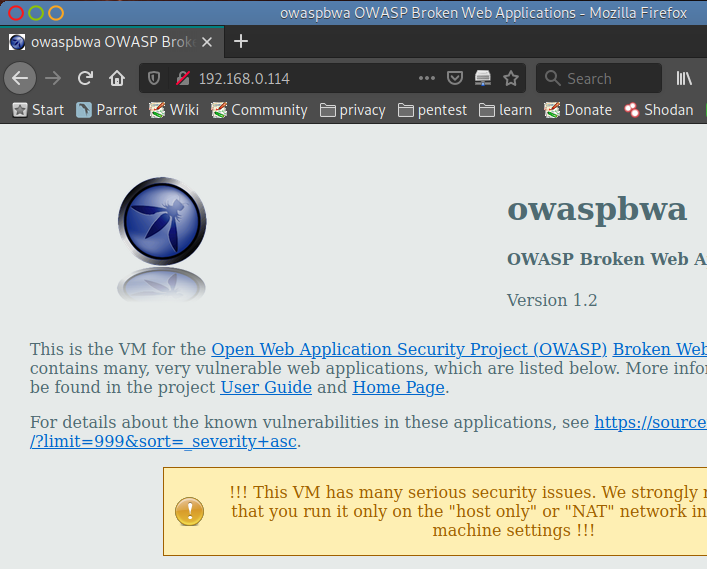Open the Start bookmark
This screenshot has height=569, width=707.
(x=38, y=110)
